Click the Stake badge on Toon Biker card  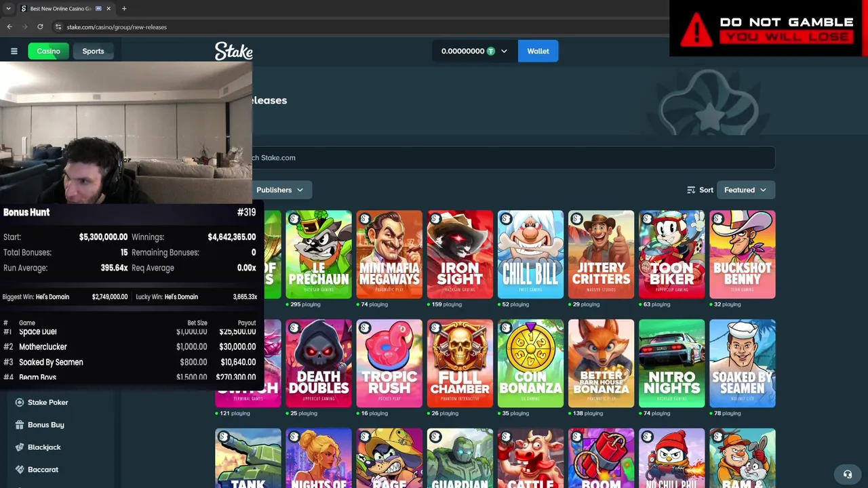click(647, 219)
